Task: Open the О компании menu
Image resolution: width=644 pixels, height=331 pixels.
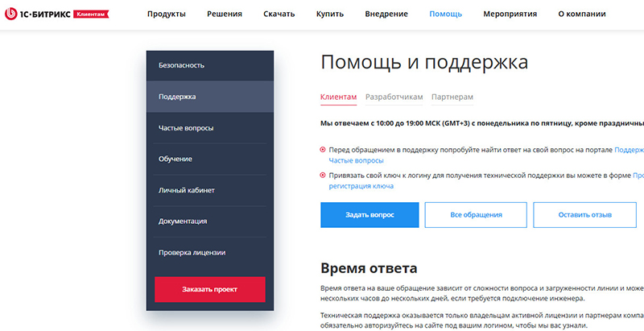Action: tap(582, 14)
